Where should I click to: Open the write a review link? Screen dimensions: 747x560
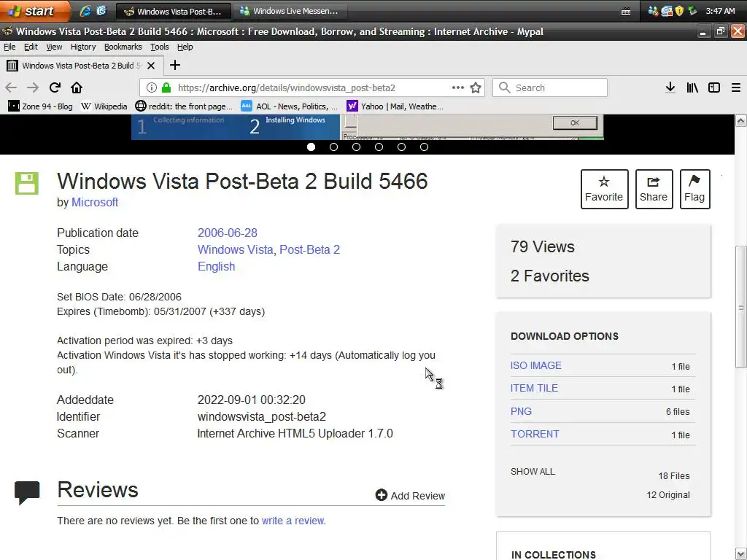(293, 521)
